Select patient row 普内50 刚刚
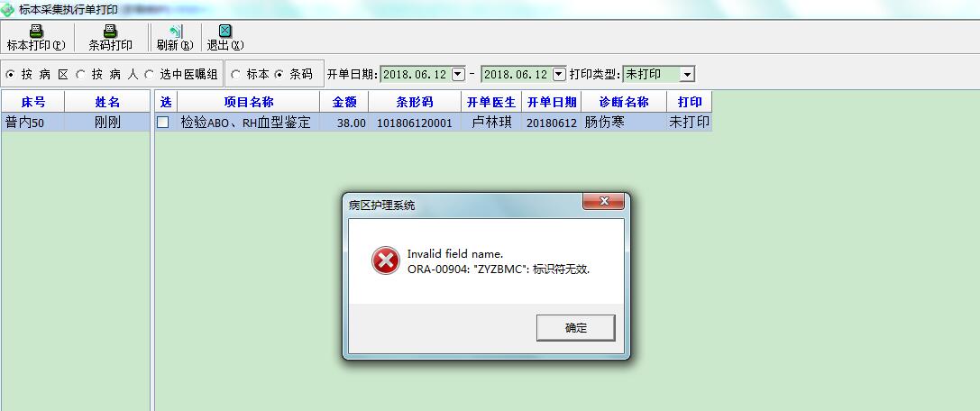Image resolution: width=980 pixels, height=411 pixels. pyautogui.click(x=76, y=123)
